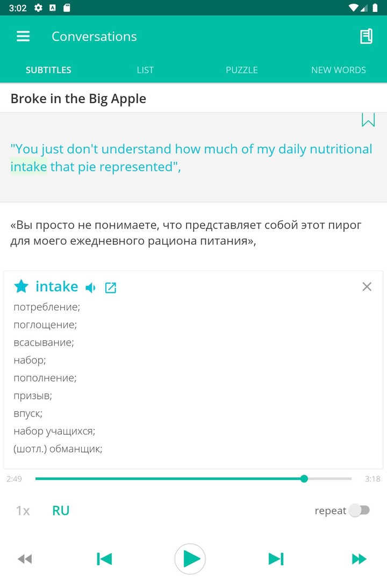Image resolution: width=387 pixels, height=588 pixels.
Task: Switch to the PUZZLE tab
Action: click(x=242, y=69)
